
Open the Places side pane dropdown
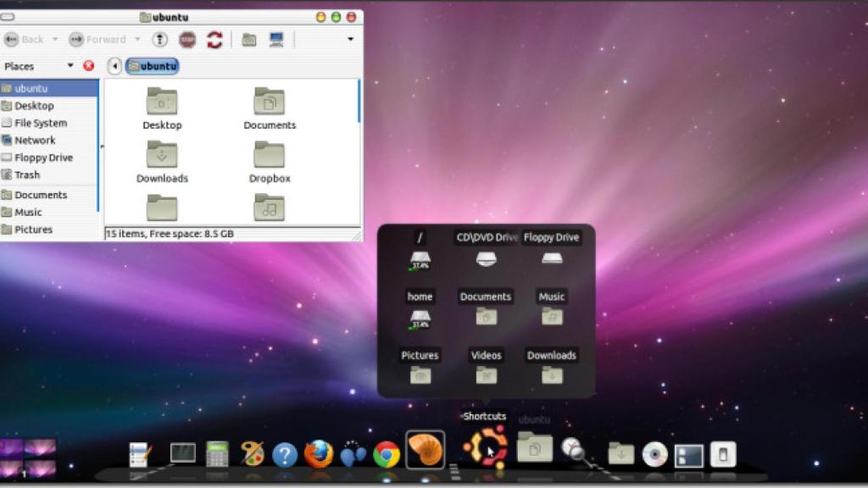(70, 66)
